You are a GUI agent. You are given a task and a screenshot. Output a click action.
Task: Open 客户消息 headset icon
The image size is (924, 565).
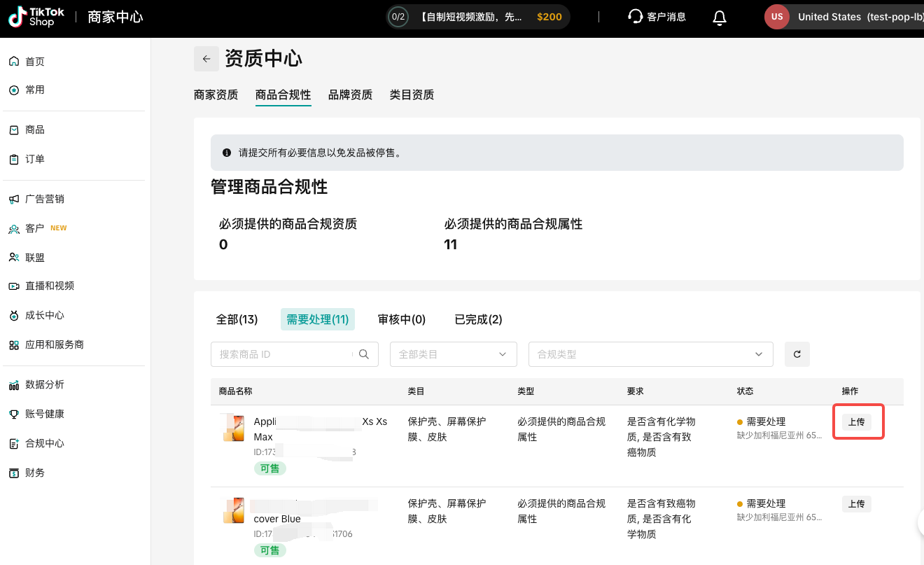[x=636, y=17]
